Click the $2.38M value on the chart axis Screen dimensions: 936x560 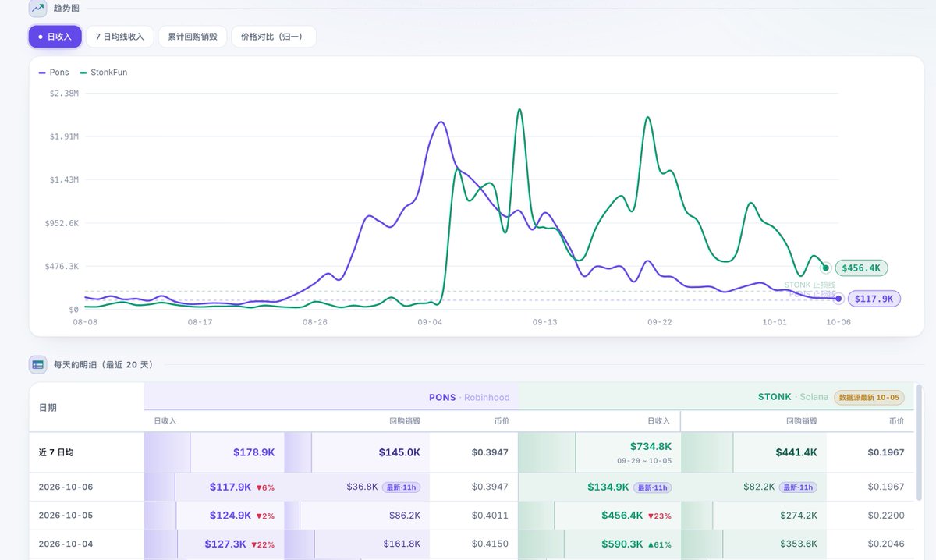(63, 94)
